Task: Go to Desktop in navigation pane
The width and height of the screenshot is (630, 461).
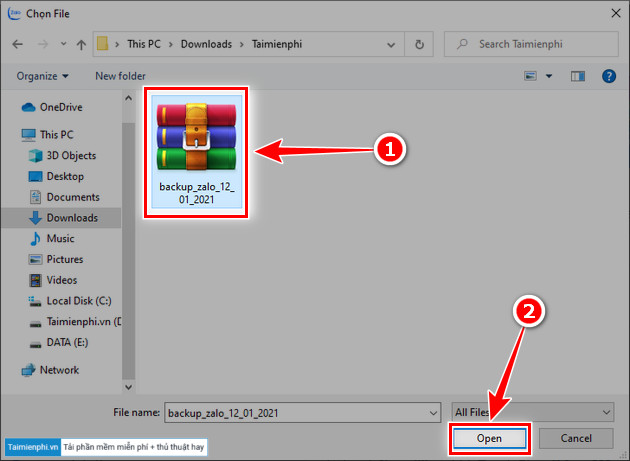Action: pos(65,176)
